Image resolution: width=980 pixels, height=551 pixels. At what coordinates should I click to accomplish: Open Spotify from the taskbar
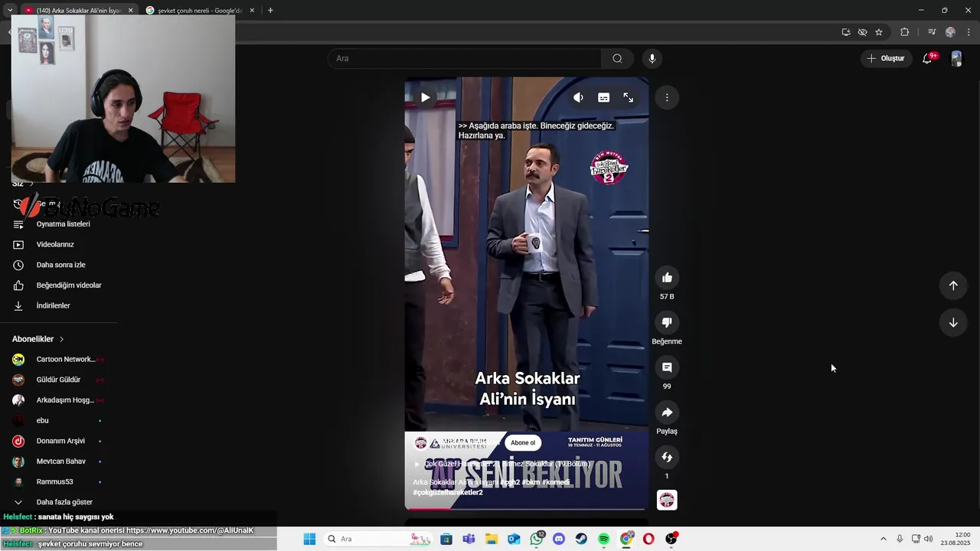pyautogui.click(x=603, y=539)
